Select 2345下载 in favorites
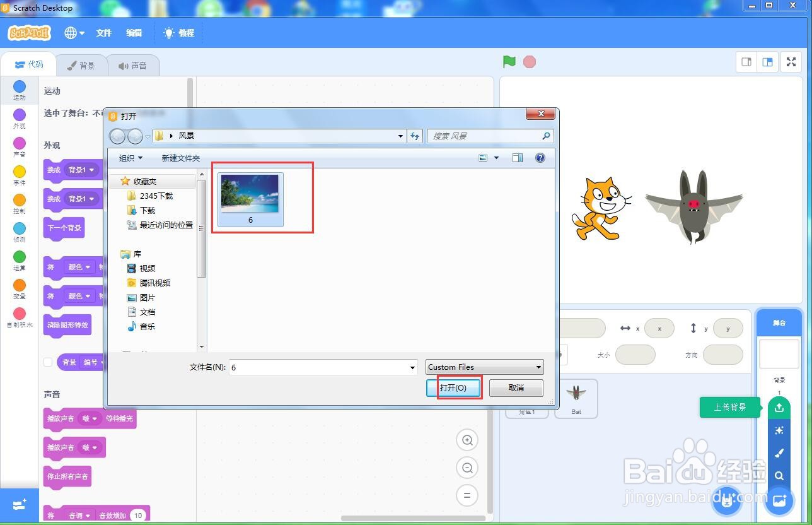 (x=150, y=196)
